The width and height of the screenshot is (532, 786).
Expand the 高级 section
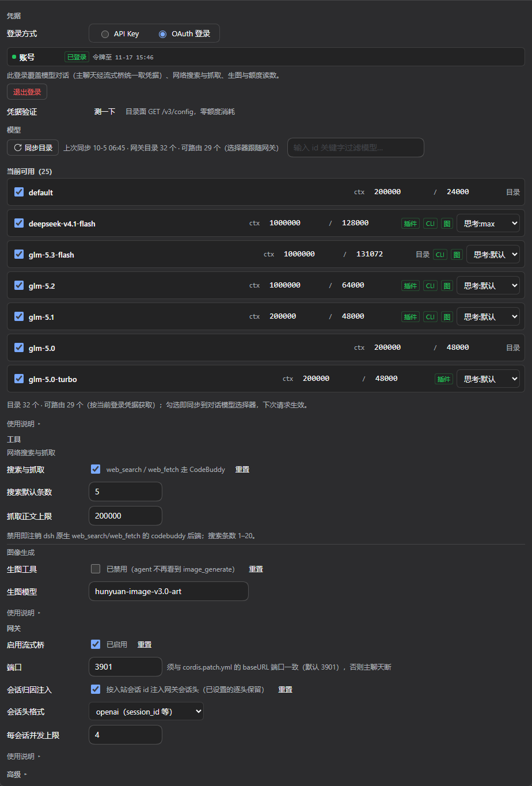point(17,774)
